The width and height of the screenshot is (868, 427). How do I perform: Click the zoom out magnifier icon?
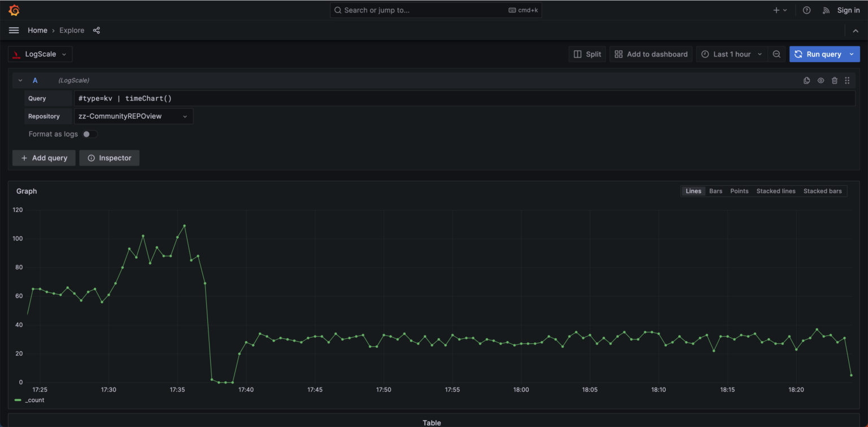(x=776, y=54)
